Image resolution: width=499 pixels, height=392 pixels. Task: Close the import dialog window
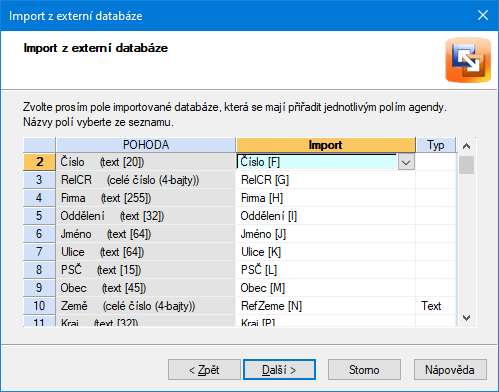483,15
